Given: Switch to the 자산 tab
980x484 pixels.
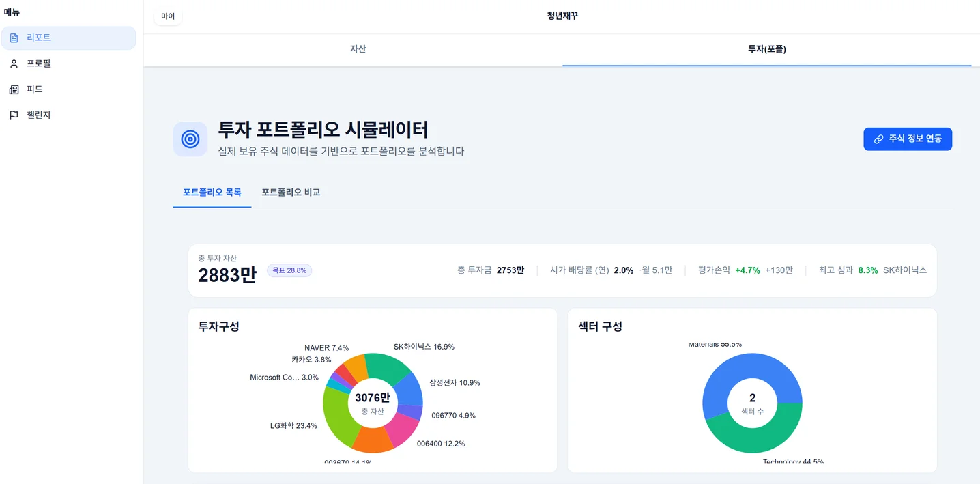Looking at the screenshot, I should 357,48.
